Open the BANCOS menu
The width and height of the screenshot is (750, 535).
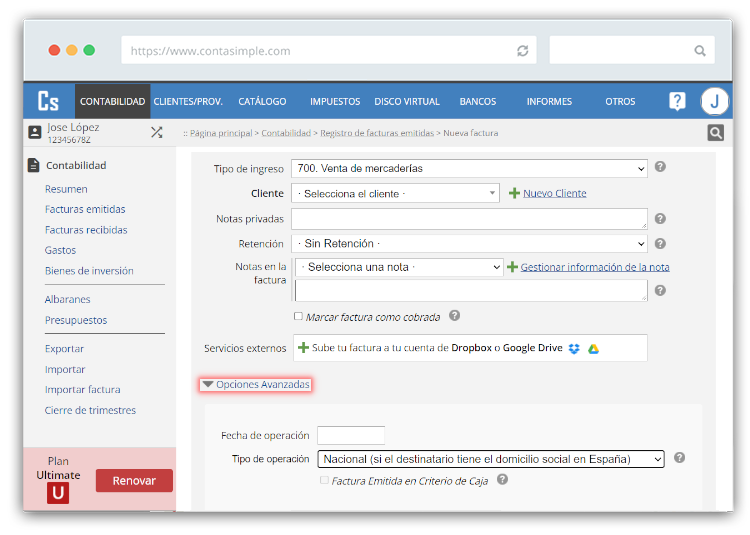pyautogui.click(x=477, y=102)
